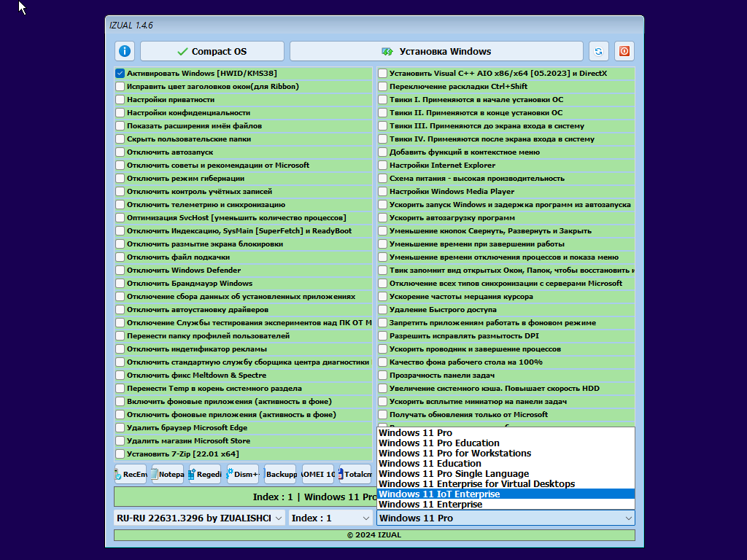Select Windows 11 Enterprise in the list
The width and height of the screenshot is (747, 560).
click(506, 505)
